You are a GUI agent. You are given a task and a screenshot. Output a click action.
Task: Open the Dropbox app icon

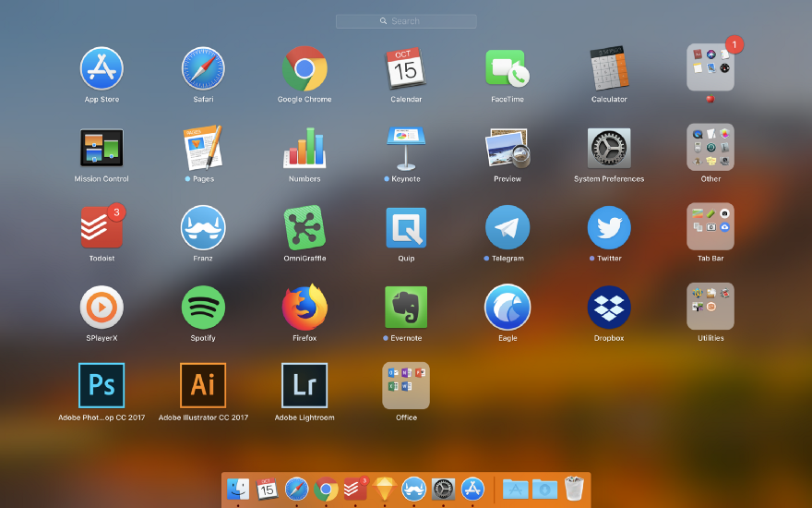pyautogui.click(x=609, y=308)
